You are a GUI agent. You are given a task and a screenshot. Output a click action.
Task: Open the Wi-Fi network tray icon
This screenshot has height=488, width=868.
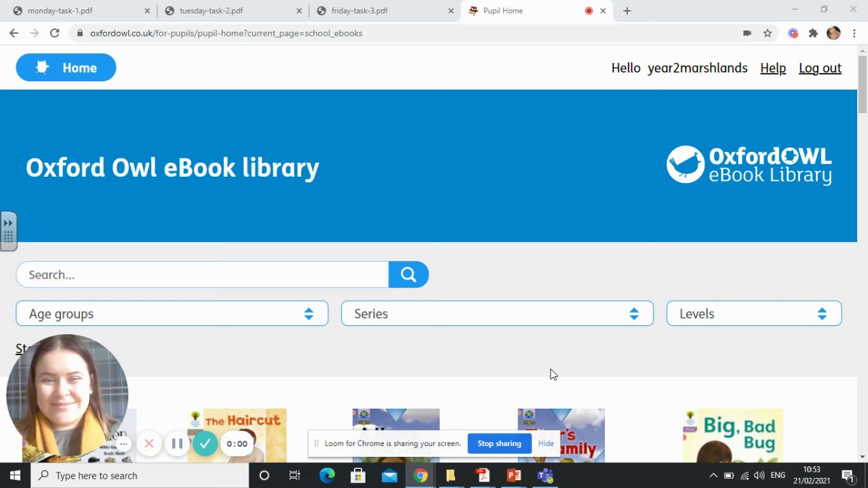[745, 476]
